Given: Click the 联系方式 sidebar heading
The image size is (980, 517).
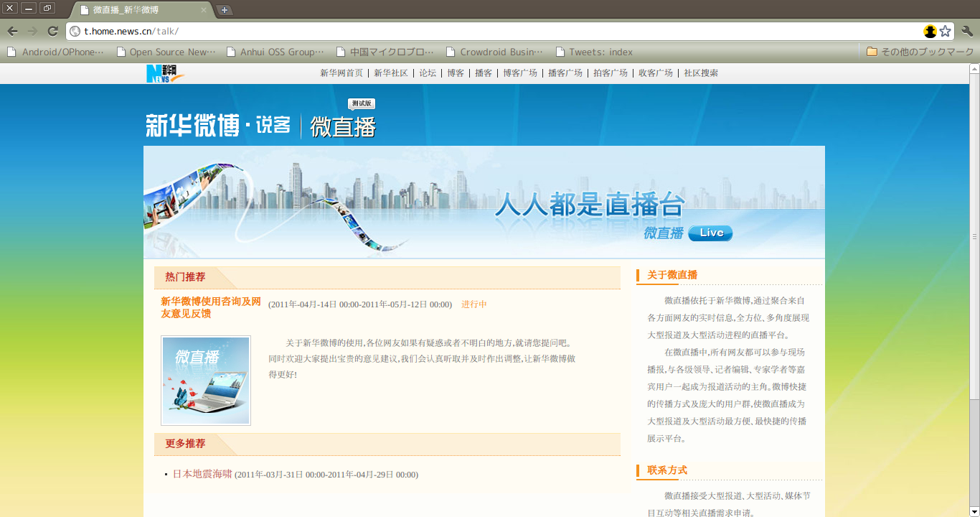Looking at the screenshot, I should tap(667, 470).
